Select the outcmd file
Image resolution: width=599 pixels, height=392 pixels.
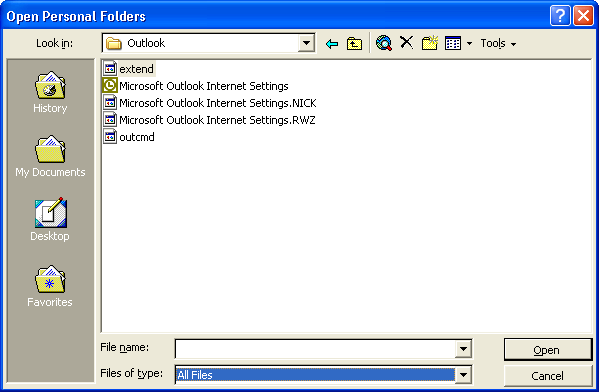point(129,137)
